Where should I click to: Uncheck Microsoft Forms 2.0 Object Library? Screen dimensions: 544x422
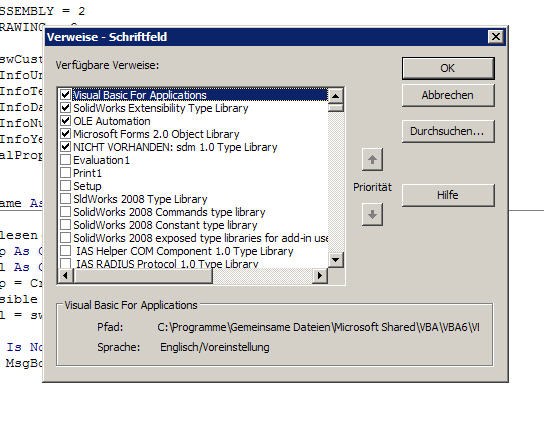[65, 134]
